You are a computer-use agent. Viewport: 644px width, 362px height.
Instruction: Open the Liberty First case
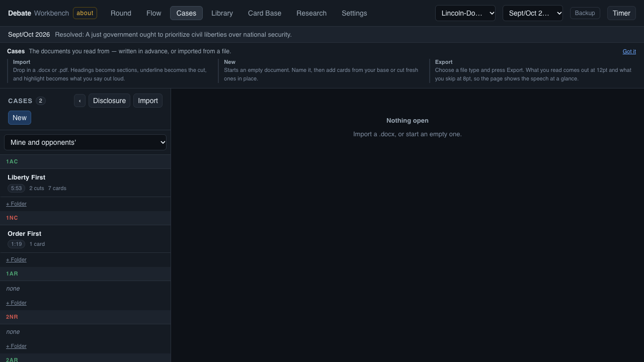tap(85, 183)
